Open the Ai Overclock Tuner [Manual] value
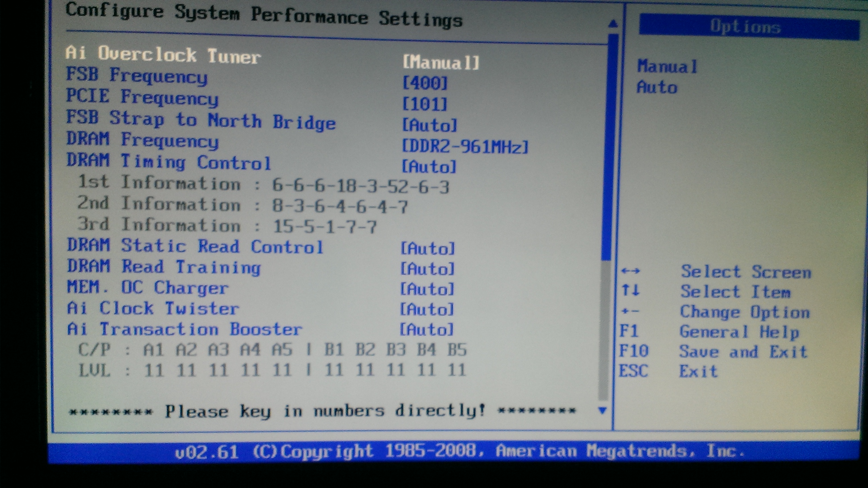 point(441,63)
